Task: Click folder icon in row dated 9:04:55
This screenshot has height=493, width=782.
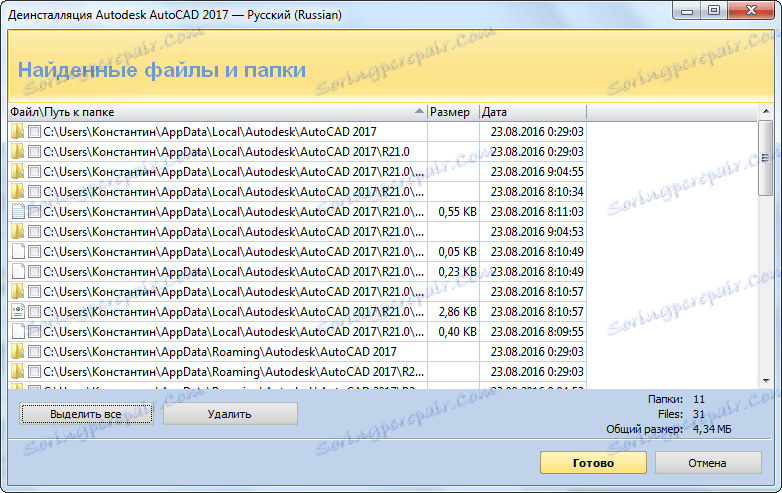Action: tap(17, 171)
